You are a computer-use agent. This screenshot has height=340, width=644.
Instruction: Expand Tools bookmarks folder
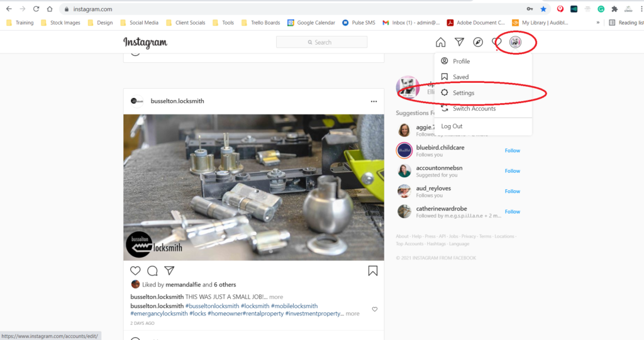tap(223, 23)
